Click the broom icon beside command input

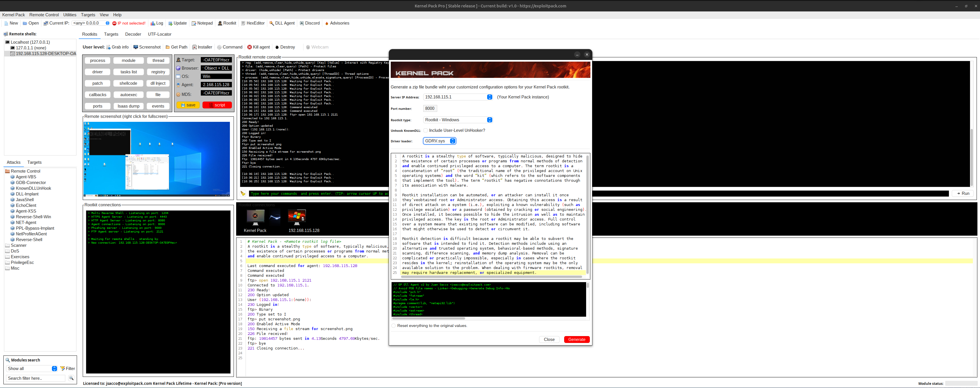243,194
